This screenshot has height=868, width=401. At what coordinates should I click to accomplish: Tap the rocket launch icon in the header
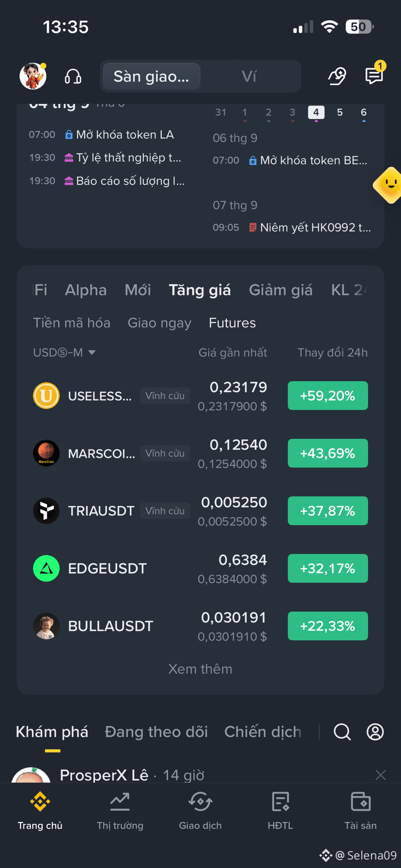[337, 76]
